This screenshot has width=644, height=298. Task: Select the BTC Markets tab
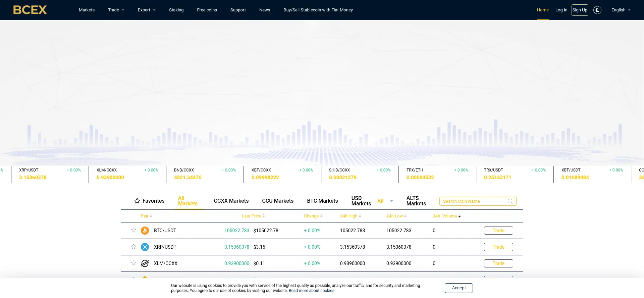pyautogui.click(x=322, y=201)
